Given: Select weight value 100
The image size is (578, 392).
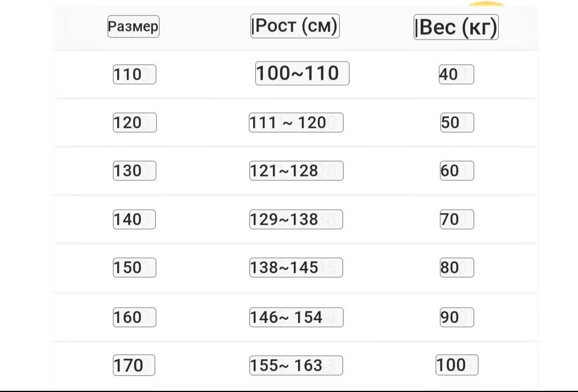Looking at the screenshot, I should (x=457, y=365).
